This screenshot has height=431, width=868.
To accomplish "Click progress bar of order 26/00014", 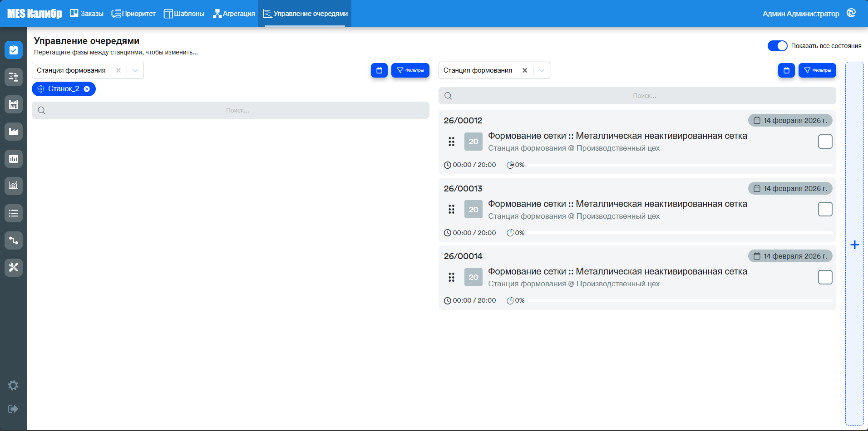I will pyautogui.click(x=680, y=301).
